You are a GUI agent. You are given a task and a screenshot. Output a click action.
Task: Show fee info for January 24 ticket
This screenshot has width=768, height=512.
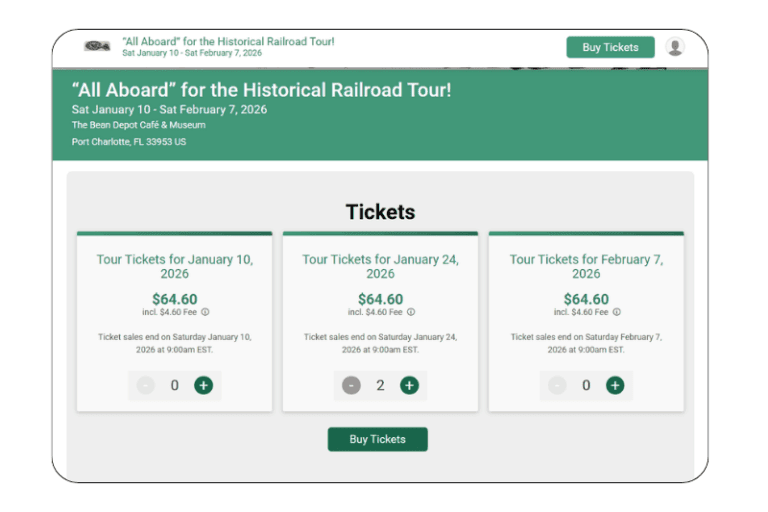[411, 312]
